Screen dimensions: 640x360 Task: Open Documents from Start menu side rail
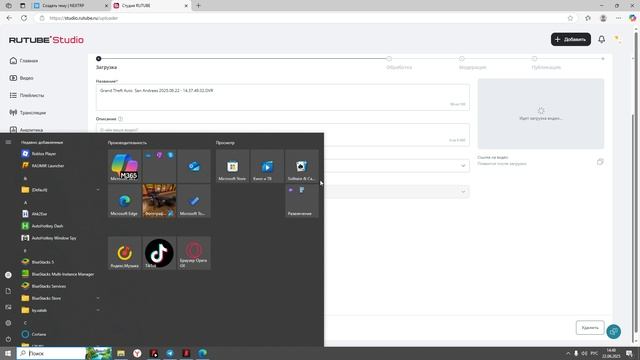pyautogui.click(x=8, y=291)
